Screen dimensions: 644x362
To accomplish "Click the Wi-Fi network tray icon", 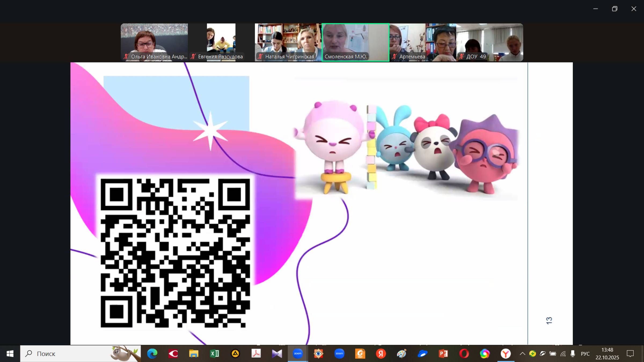I will click(x=563, y=354).
